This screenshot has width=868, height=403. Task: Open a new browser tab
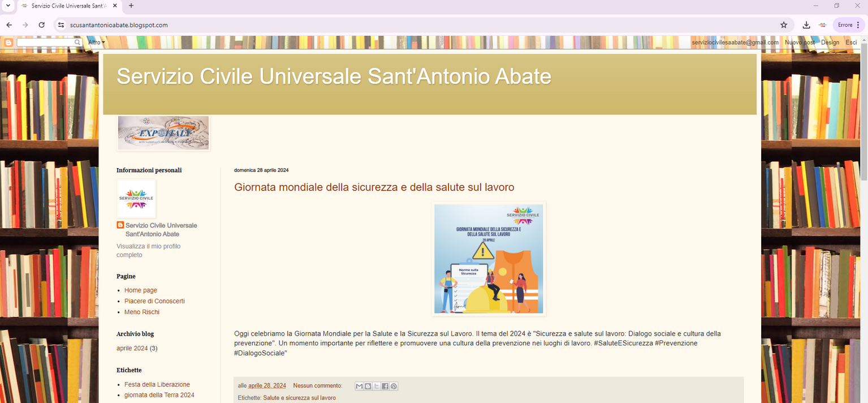pos(131,6)
